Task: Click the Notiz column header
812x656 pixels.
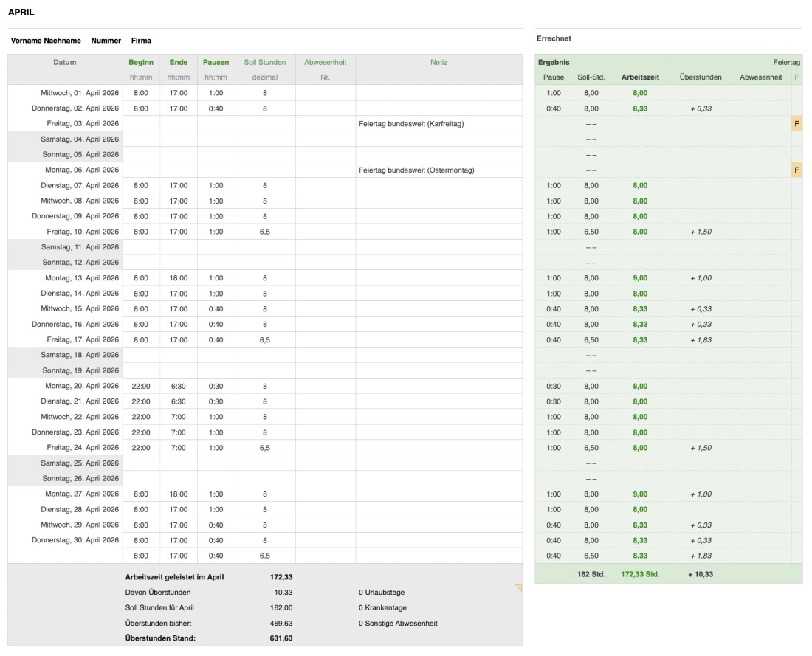Action: click(441, 62)
